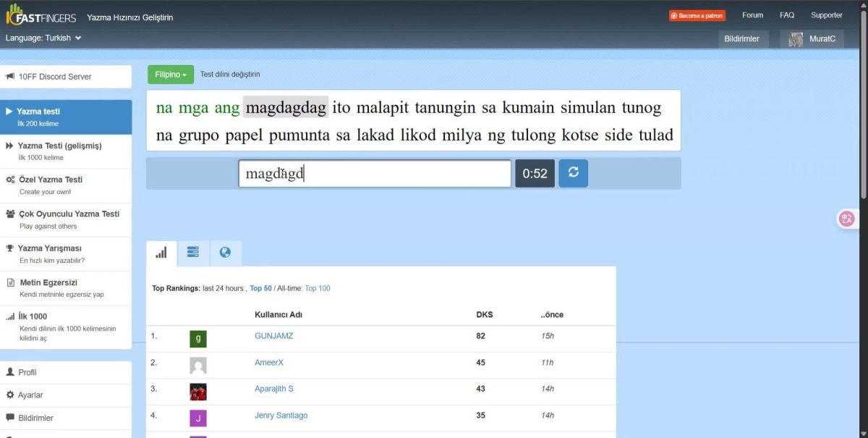Open the bar chart rankings tab
The width and height of the screenshot is (868, 438).
(161, 253)
